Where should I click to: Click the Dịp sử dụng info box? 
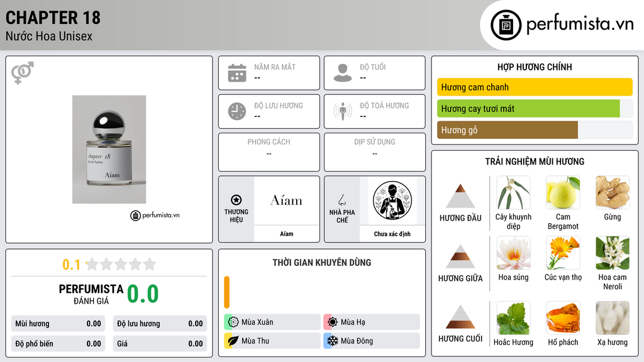point(375,152)
